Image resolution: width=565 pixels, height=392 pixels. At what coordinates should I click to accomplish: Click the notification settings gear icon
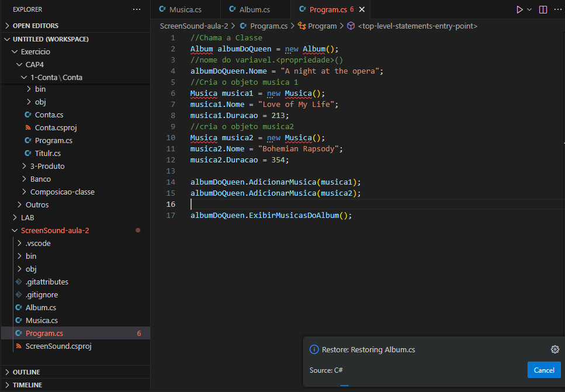click(x=555, y=349)
